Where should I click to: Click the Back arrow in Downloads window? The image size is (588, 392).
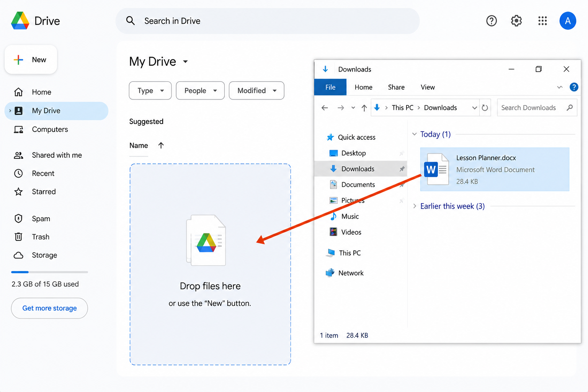(x=325, y=108)
